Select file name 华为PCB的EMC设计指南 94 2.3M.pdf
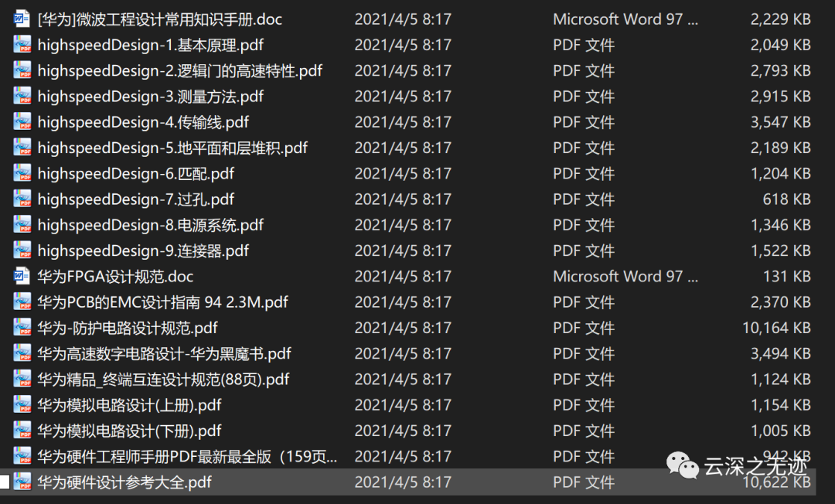Image resolution: width=835 pixels, height=504 pixels. click(x=162, y=301)
